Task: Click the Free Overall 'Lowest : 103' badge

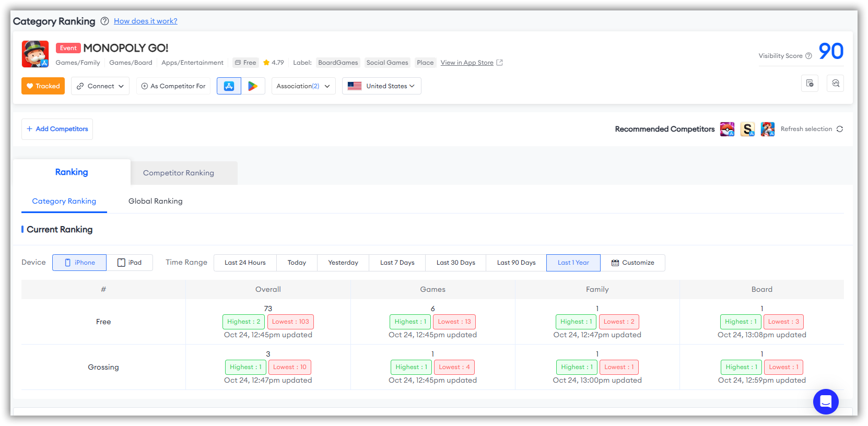Action: click(x=290, y=322)
